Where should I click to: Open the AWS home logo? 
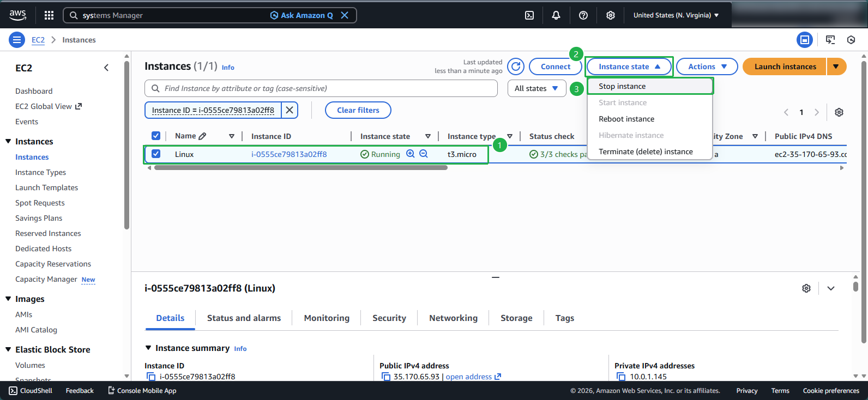click(17, 15)
